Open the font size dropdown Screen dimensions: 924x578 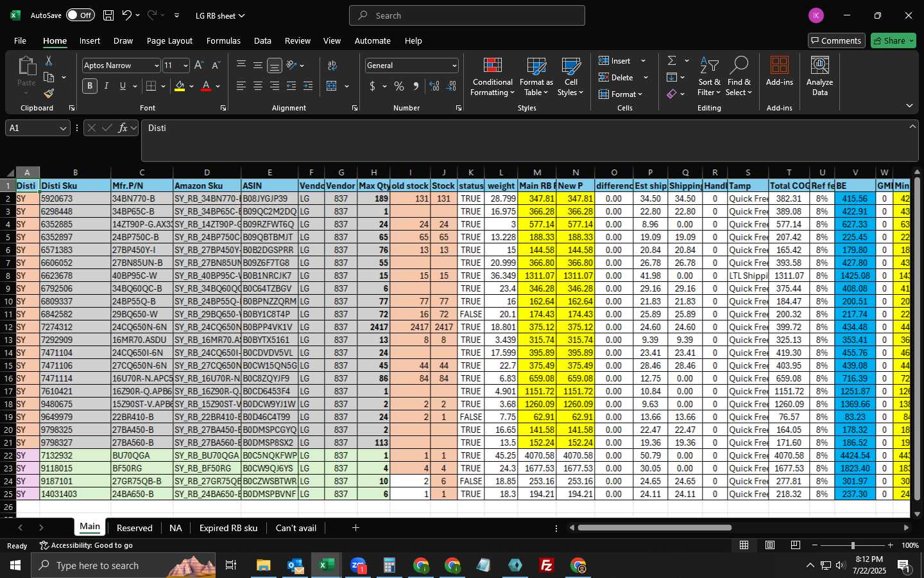[x=185, y=66]
